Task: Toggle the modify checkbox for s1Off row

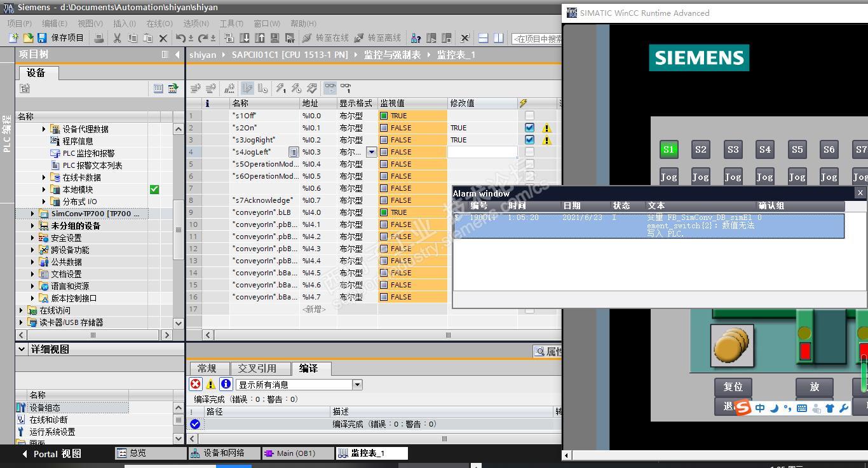Action: click(529, 116)
